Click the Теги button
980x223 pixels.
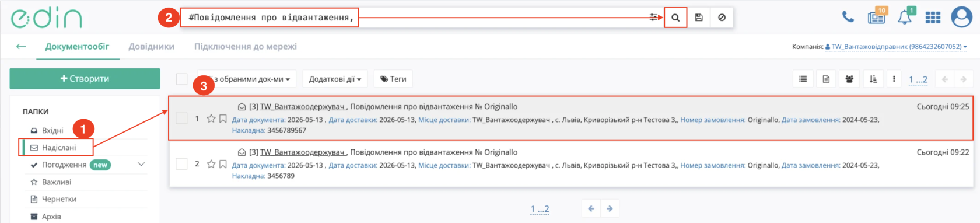click(394, 79)
